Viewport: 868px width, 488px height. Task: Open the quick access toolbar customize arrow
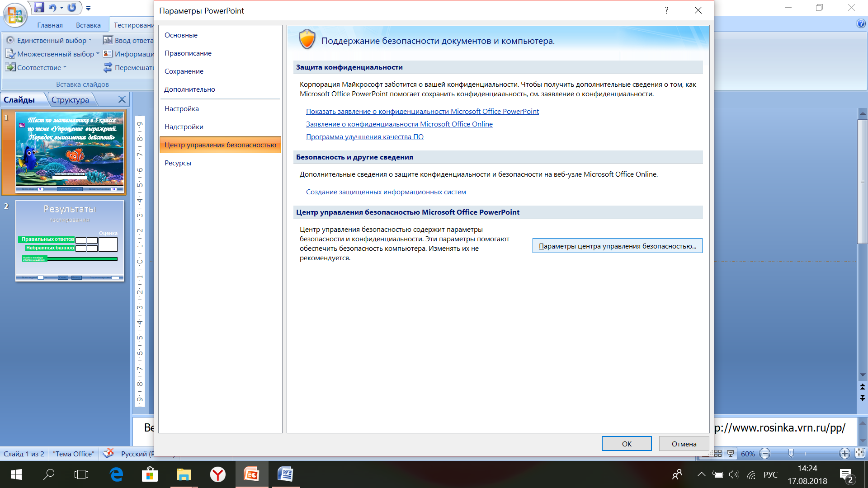88,8
